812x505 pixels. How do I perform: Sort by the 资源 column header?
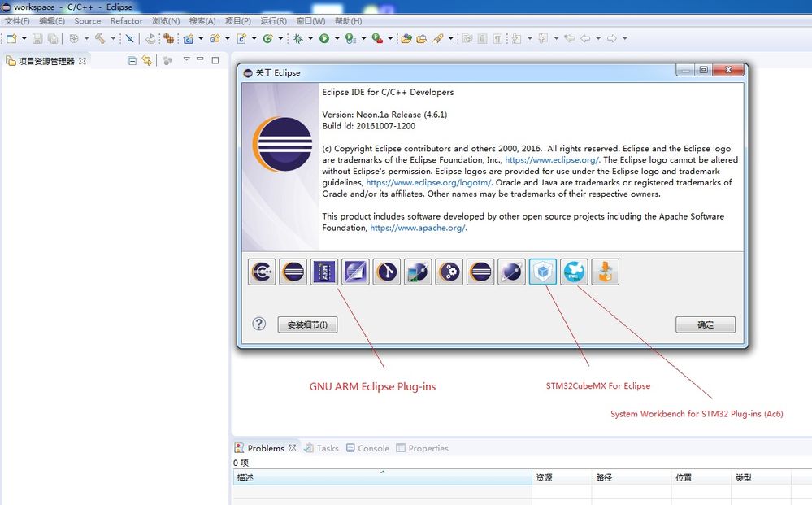click(x=562, y=477)
